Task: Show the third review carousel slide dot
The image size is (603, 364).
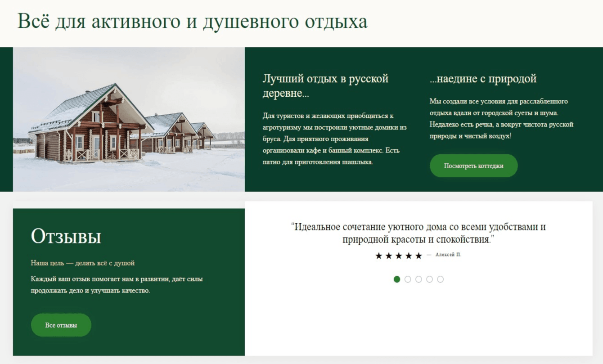Action: (418, 279)
